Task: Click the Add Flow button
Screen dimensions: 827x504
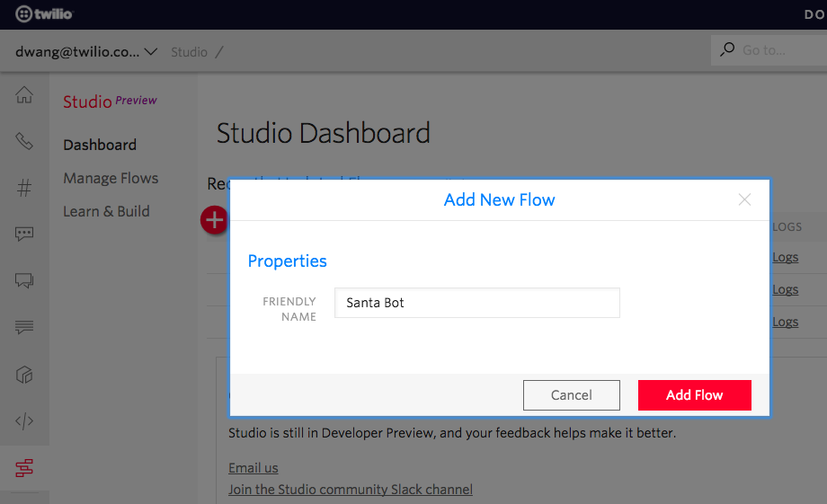Action: 695,395
